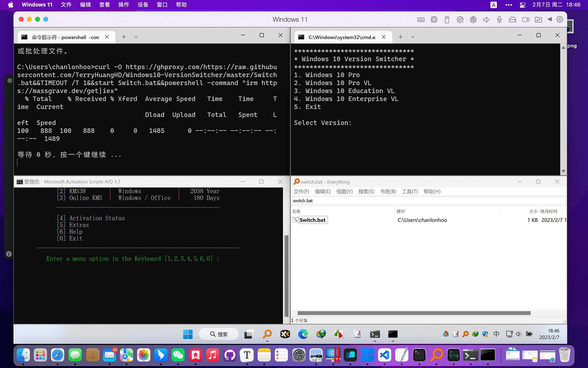Open Internet Download Manager on Windows taskbar

coord(321,334)
